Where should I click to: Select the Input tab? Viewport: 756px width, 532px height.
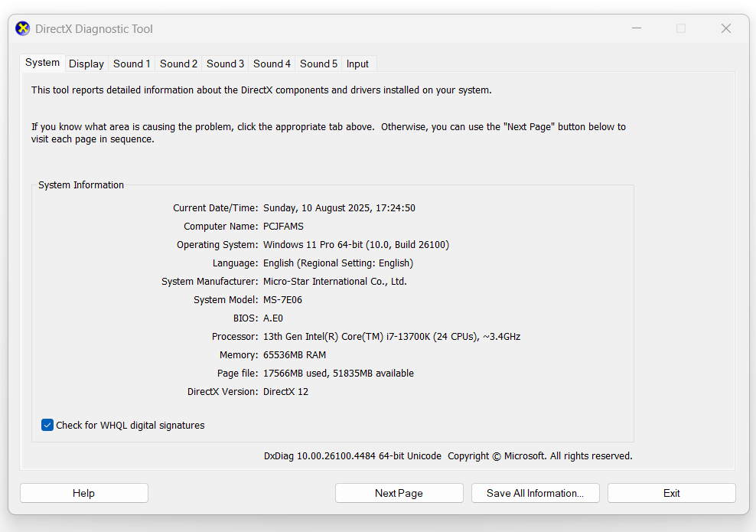357,64
